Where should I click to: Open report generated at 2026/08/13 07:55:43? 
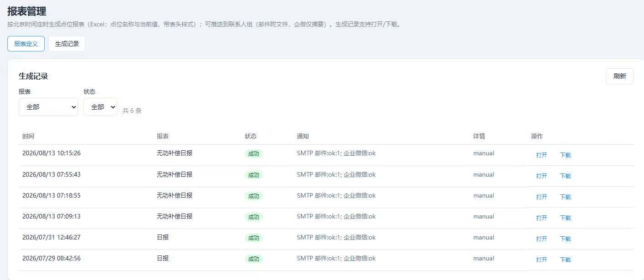[x=541, y=176]
